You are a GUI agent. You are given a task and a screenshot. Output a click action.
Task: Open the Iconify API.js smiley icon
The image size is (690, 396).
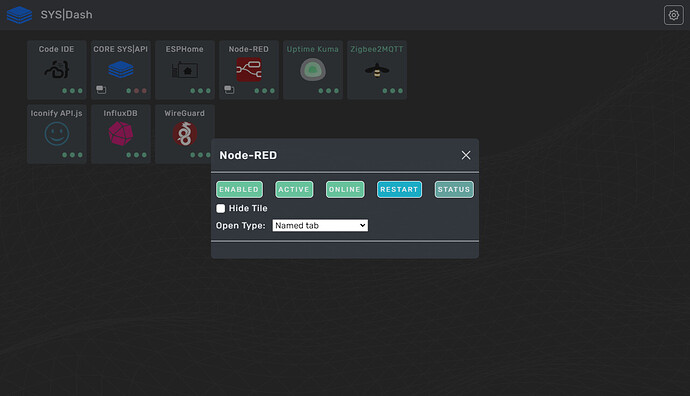57,134
